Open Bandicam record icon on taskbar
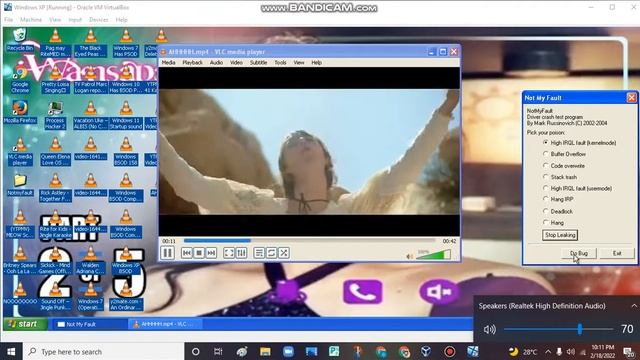 [450, 351]
